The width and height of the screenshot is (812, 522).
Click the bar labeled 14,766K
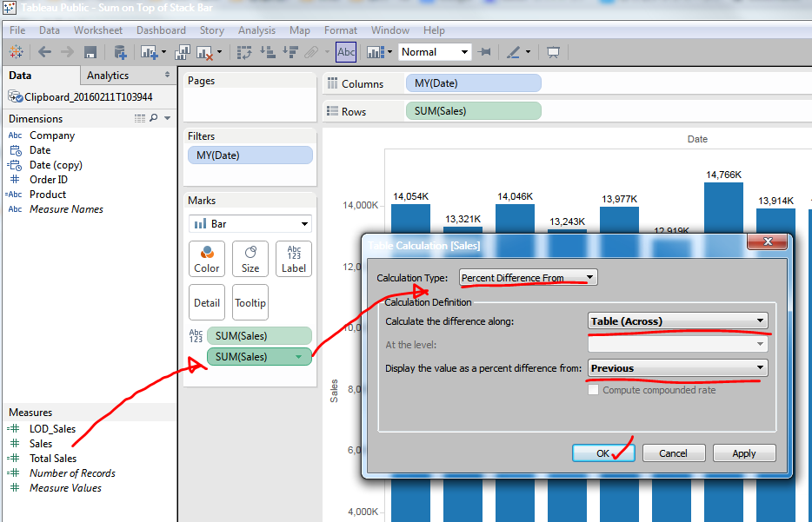(x=723, y=207)
